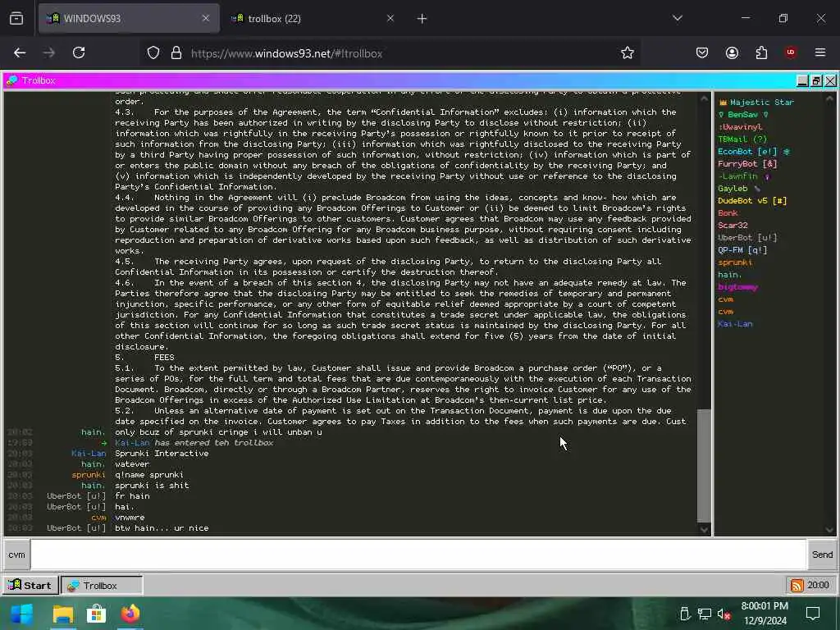Maximize the Trollbox window

(x=816, y=80)
